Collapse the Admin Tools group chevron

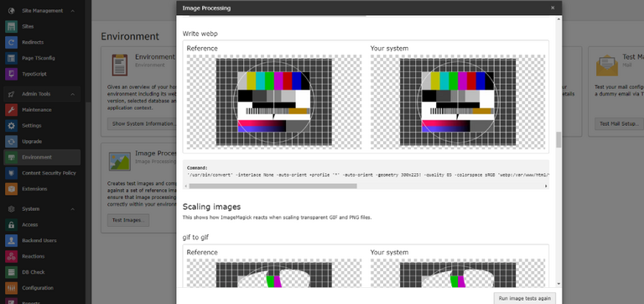tap(73, 94)
